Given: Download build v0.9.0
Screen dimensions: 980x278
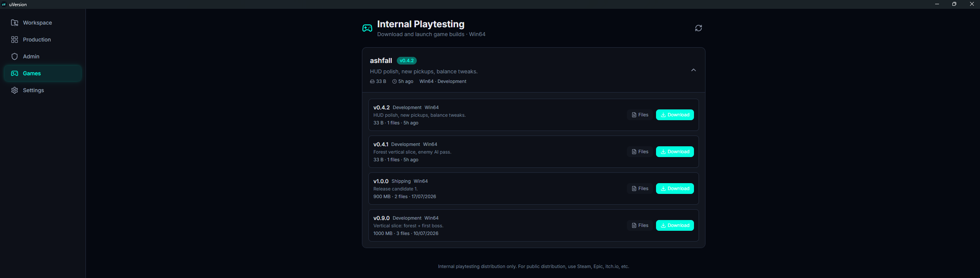Looking at the screenshot, I should click(x=675, y=225).
